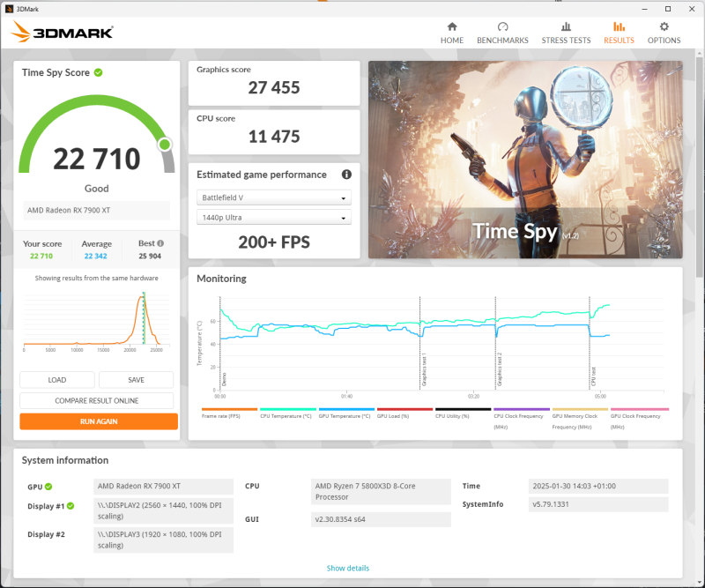The height and width of the screenshot is (588, 705).
Task: Open the 1440p Ultra resolution dropdown
Action: (274, 217)
